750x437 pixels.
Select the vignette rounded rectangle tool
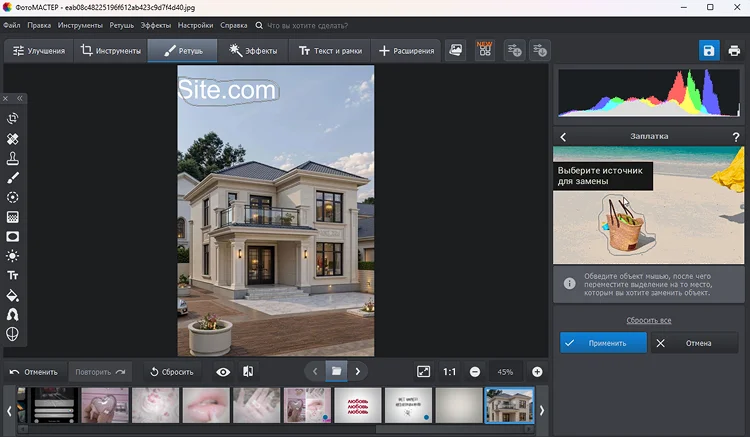pos(12,237)
